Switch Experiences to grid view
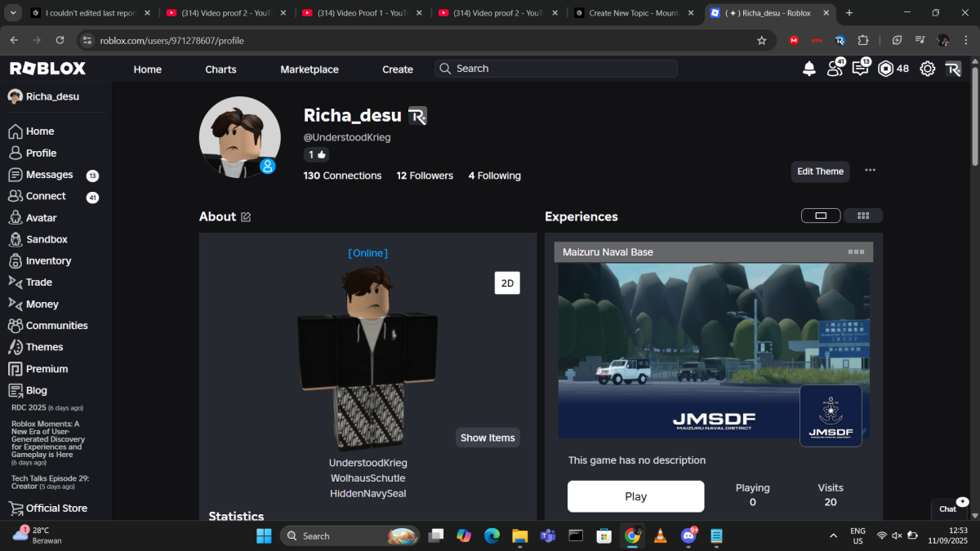The width and height of the screenshot is (980, 551). pos(862,216)
